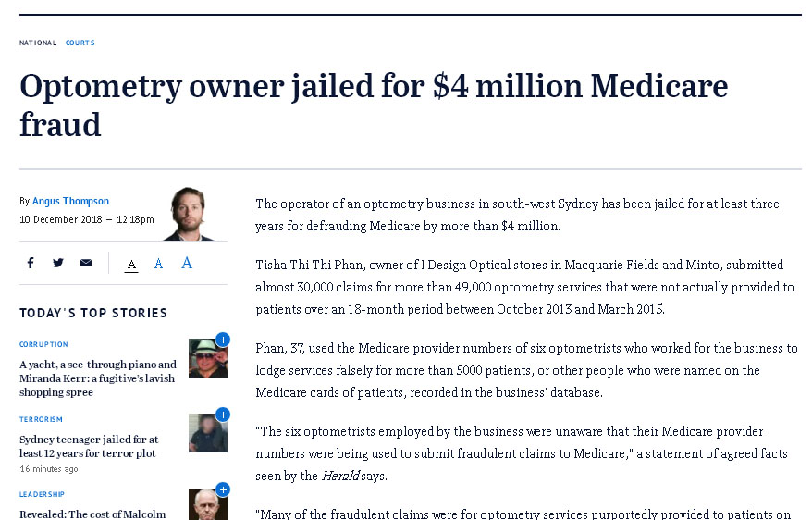812x520 pixels.
Task: Select medium text size A
Action: tap(158, 264)
